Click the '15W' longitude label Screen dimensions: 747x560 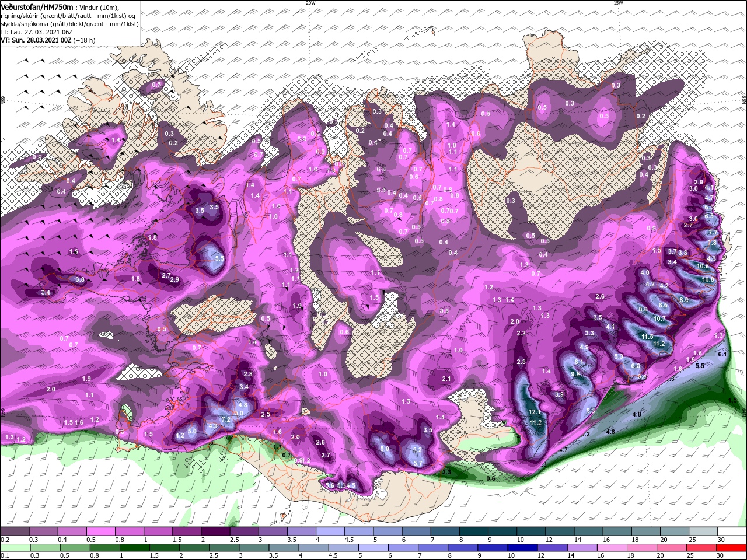coord(618,3)
